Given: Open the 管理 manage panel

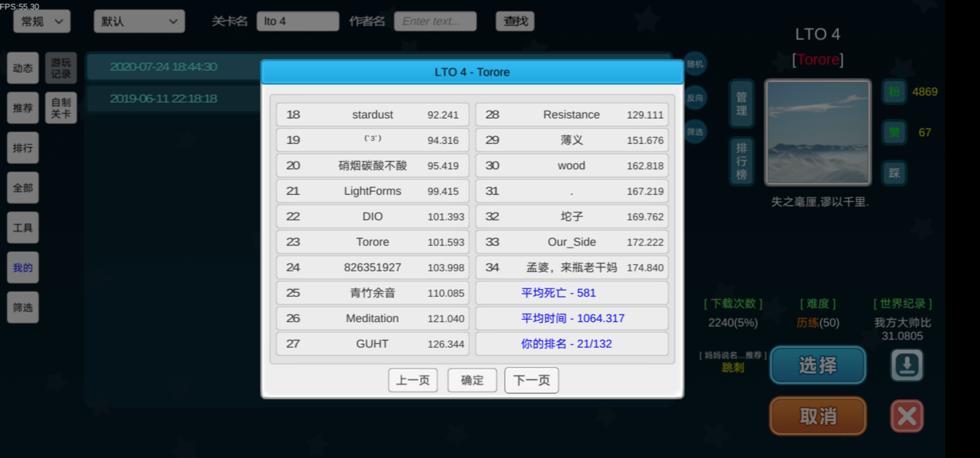Looking at the screenshot, I should pyautogui.click(x=741, y=104).
